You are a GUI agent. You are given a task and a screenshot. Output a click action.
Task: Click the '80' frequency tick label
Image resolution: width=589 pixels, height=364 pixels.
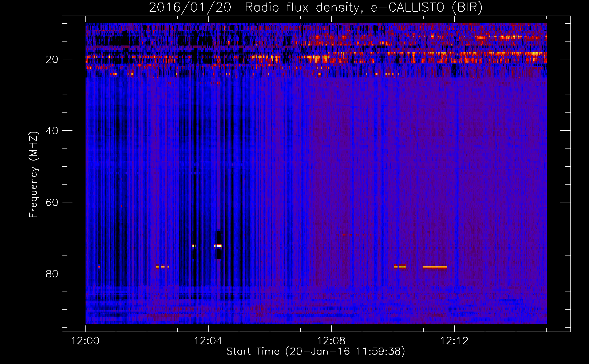pos(52,274)
